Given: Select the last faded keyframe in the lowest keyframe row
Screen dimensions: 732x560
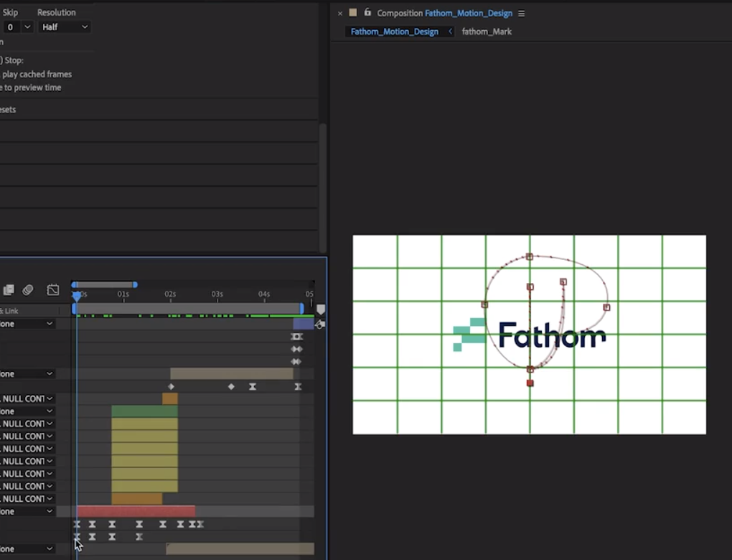Looking at the screenshot, I should point(139,537).
